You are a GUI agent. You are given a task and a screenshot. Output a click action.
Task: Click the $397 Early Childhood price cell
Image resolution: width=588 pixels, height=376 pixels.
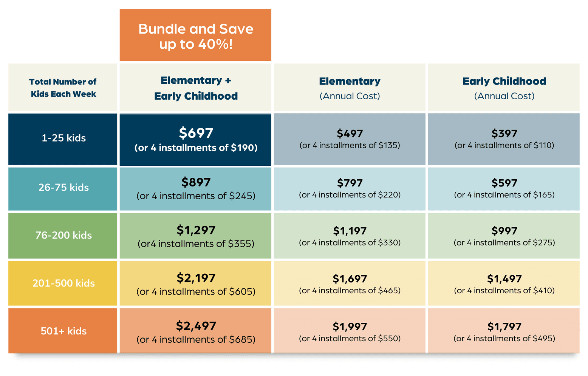504,139
